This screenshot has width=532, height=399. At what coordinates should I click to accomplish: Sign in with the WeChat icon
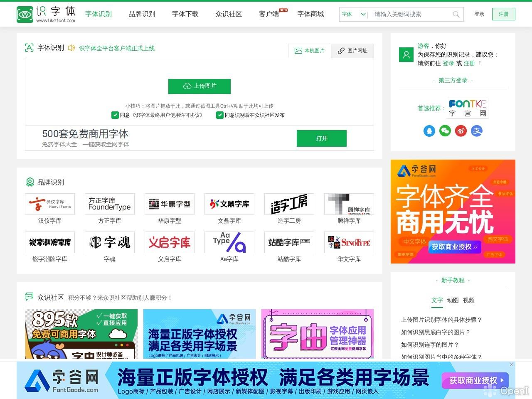tap(445, 131)
